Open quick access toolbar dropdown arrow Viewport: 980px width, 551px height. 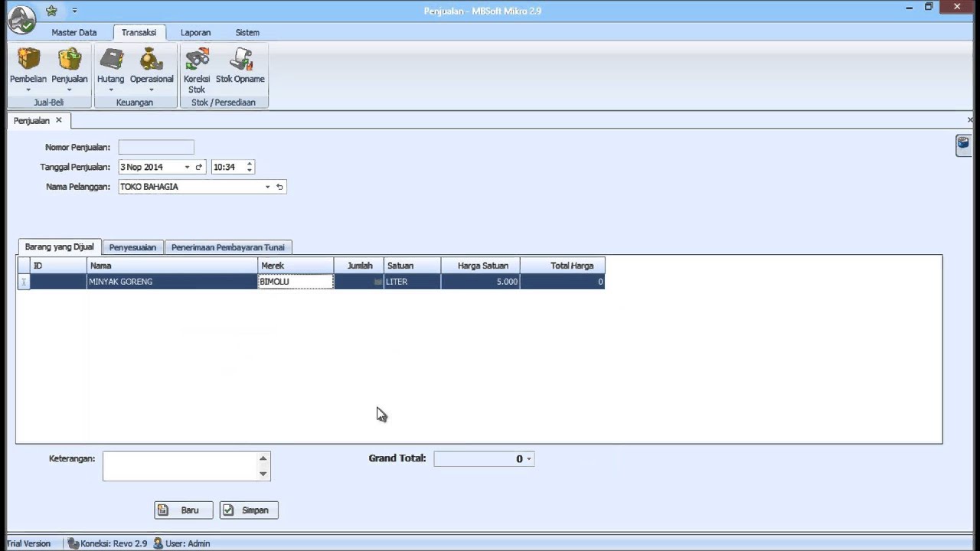tap(74, 11)
